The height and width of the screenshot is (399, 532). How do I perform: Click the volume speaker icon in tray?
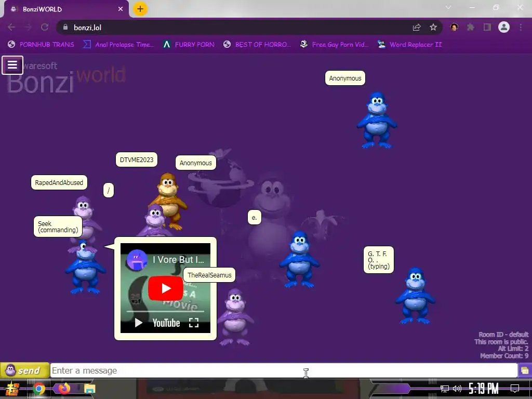pos(457,389)
